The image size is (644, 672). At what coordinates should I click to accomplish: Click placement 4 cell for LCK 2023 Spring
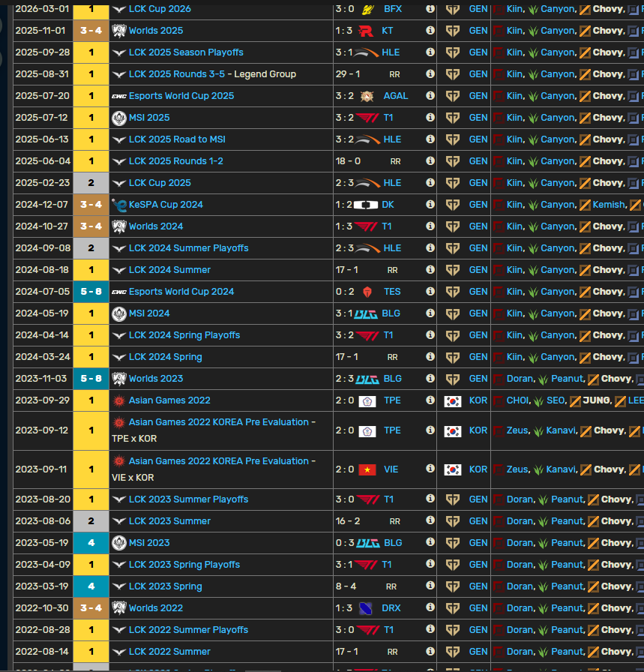click(91, 586)
